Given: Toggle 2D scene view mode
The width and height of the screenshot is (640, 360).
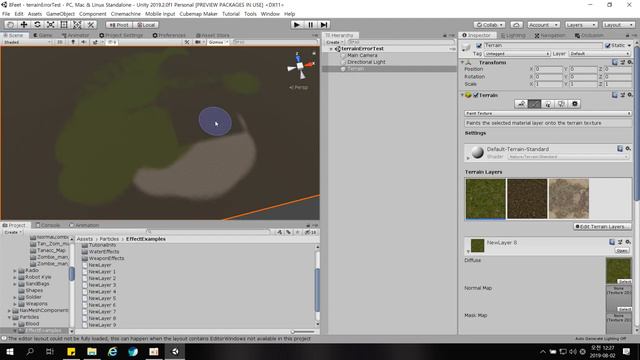Looking at the screenshot, I should pos(60,42).
